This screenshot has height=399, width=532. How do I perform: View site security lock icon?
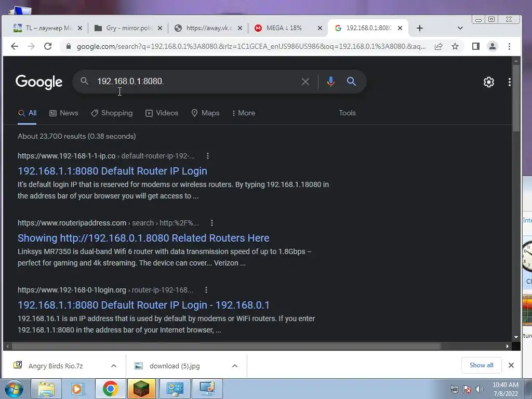click(x=69, y=46)
